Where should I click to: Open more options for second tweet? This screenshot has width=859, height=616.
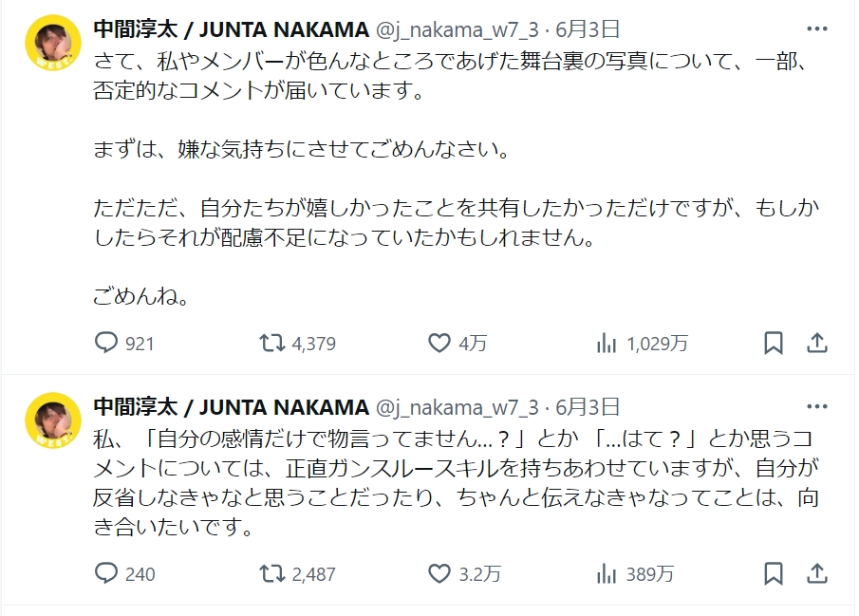(815, 407)
